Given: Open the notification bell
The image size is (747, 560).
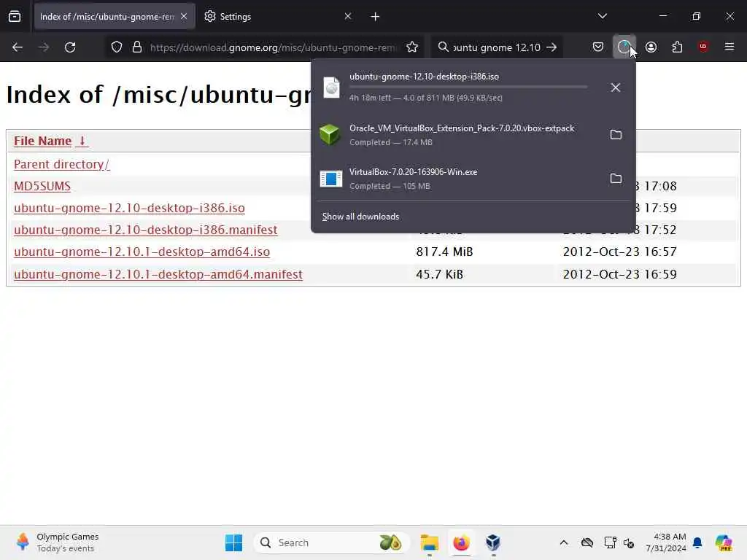Looking at the screenshot, I should pyautogui.click(x=697, y=542).
